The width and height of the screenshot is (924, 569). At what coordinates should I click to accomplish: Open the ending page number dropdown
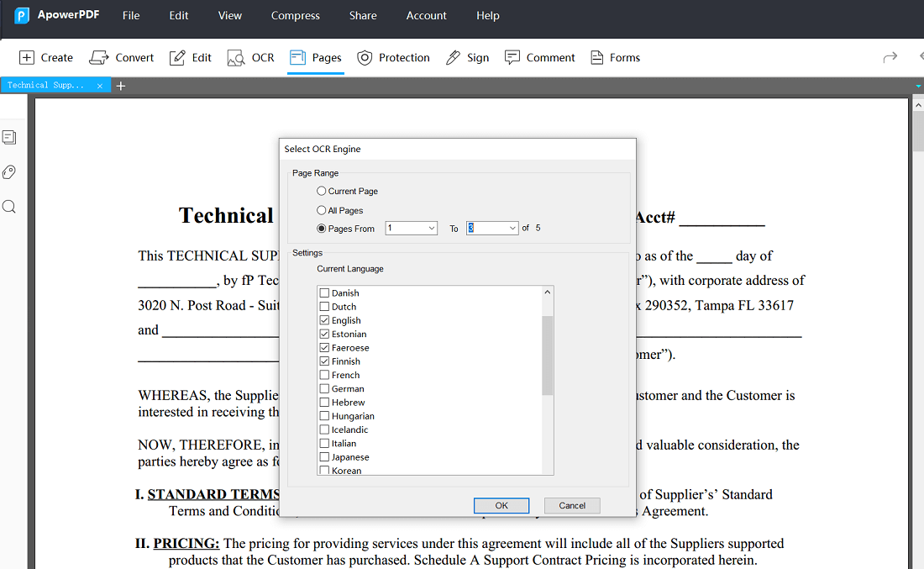513,228
